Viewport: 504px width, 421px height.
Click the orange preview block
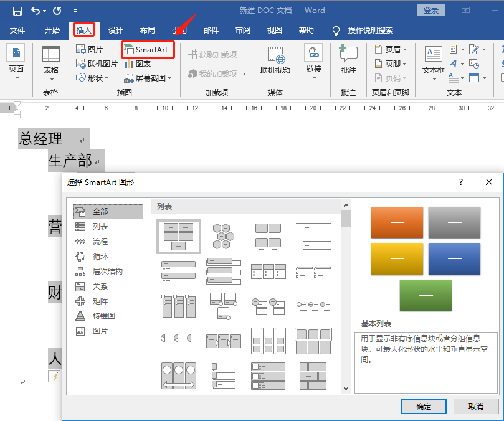point(397,222)
